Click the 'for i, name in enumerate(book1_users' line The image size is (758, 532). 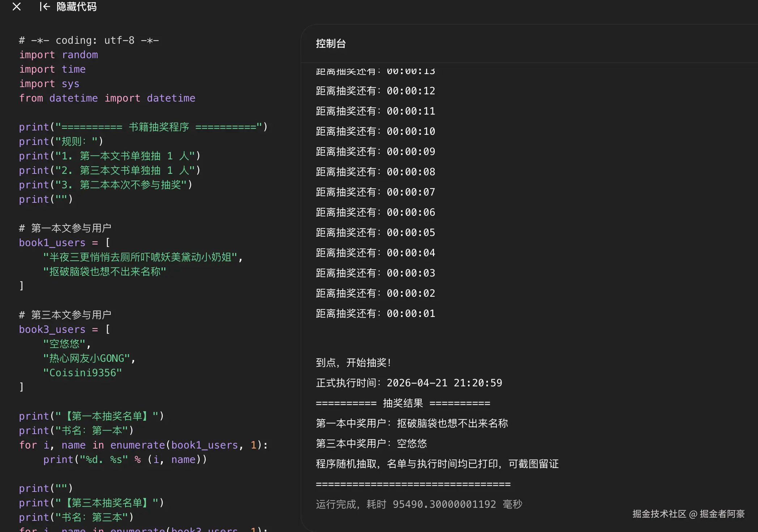(143, 445)
